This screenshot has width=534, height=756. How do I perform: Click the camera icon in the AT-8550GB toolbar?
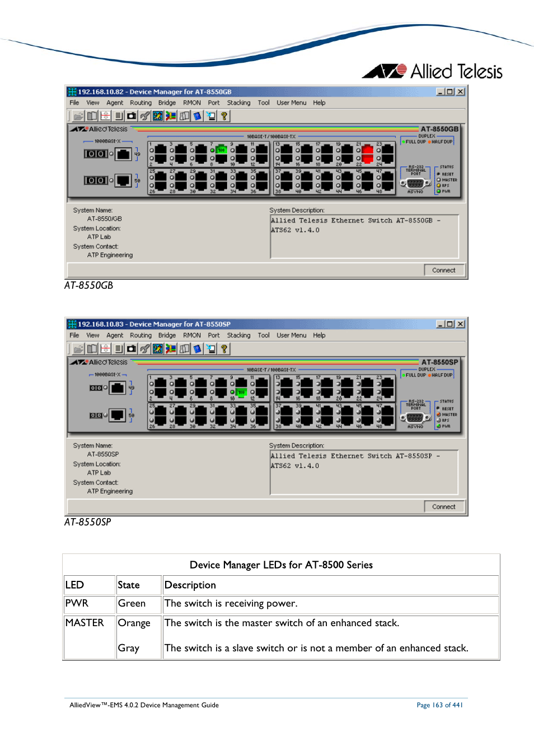[x=132, y=116]
